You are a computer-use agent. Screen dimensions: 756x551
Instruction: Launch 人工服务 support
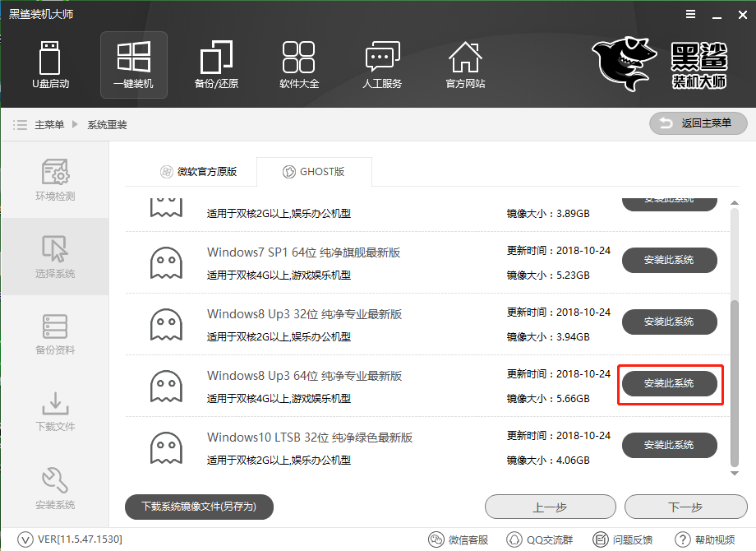(382, 64)
